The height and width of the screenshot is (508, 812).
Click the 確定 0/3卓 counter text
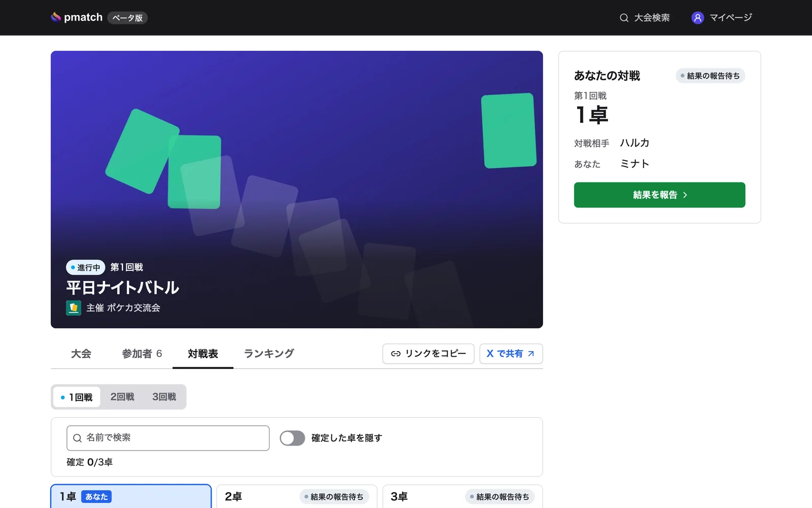click(89, 462)
